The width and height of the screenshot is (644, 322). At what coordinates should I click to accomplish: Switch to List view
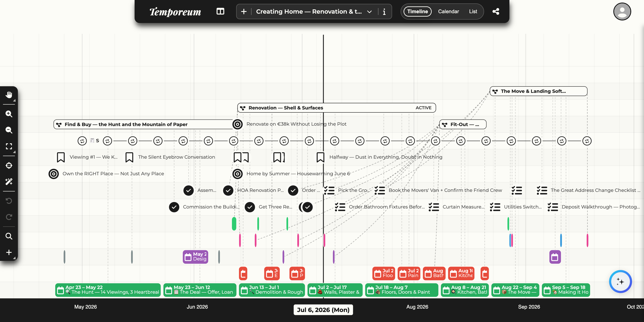[x=473, y=11]
